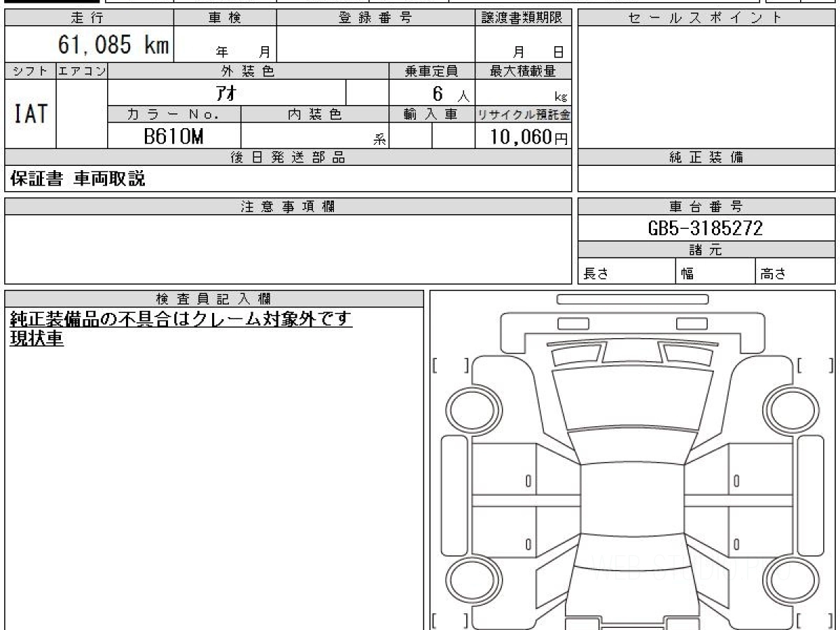Click the 検査員記入欄 header

(x=214, y=298)
